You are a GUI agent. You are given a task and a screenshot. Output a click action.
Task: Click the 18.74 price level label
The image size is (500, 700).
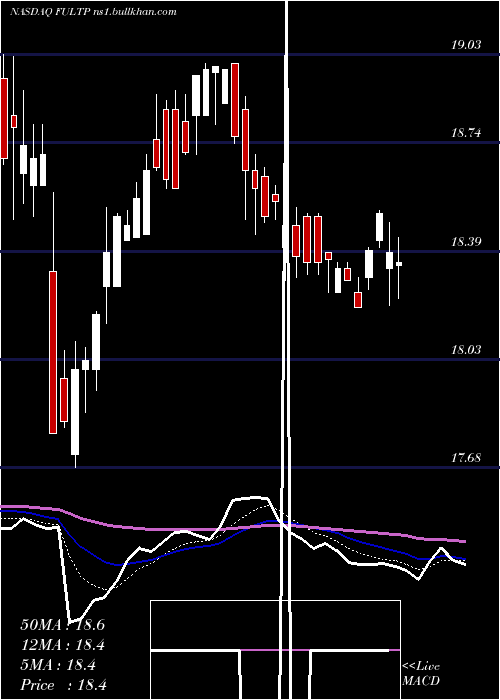[466, 133]
